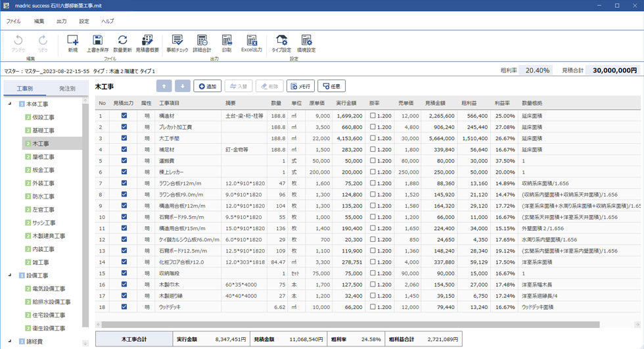Select the 防水工事 tree icon
The width and height of the screenshot is (644, 349).
click(28, 197)
